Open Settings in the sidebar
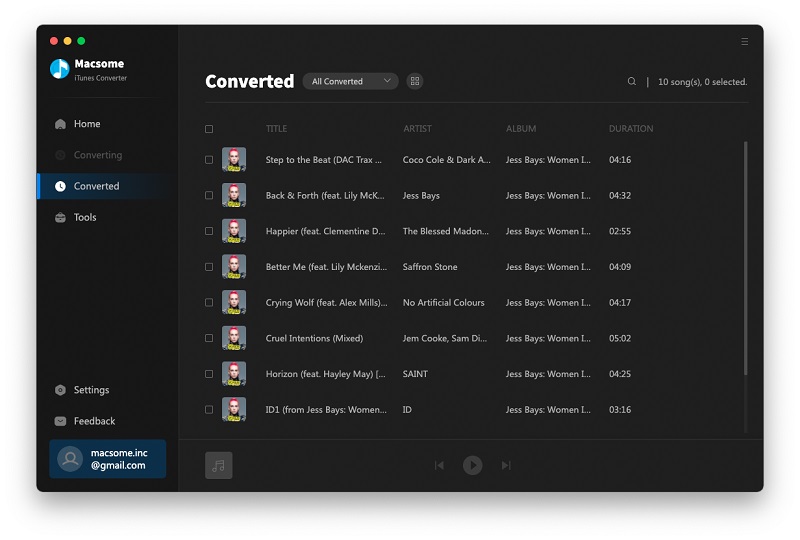This screenshot has width=800, height=540. pos(90,390)
